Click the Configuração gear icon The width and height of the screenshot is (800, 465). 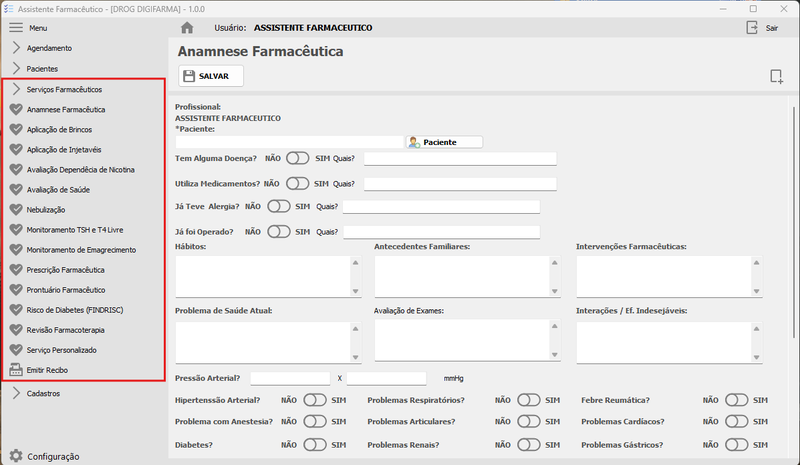tap(16, 456)
